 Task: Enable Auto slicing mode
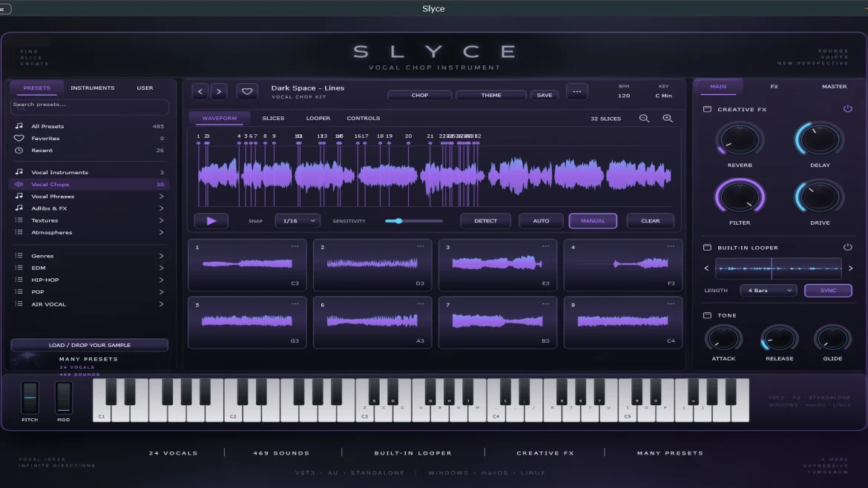541,221
